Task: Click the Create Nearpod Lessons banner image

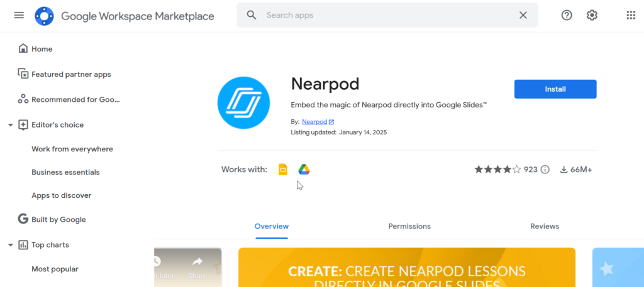Action: (x=407, y=268)
